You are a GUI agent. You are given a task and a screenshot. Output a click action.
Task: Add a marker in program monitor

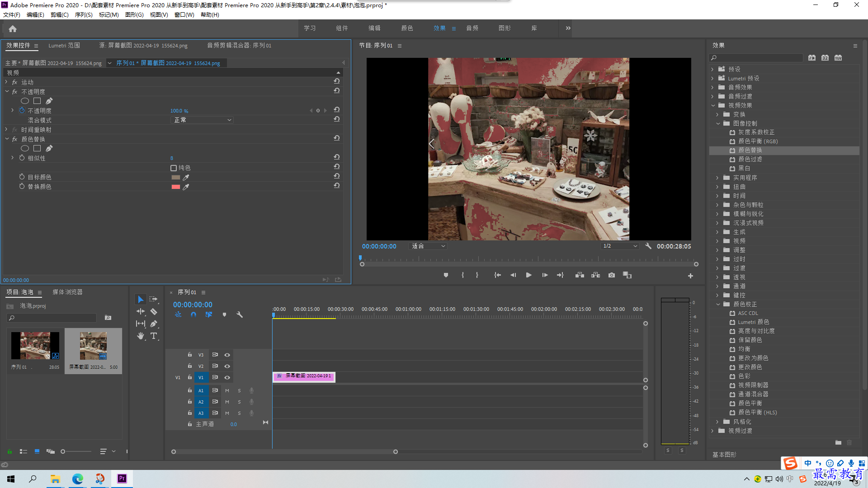446,275
